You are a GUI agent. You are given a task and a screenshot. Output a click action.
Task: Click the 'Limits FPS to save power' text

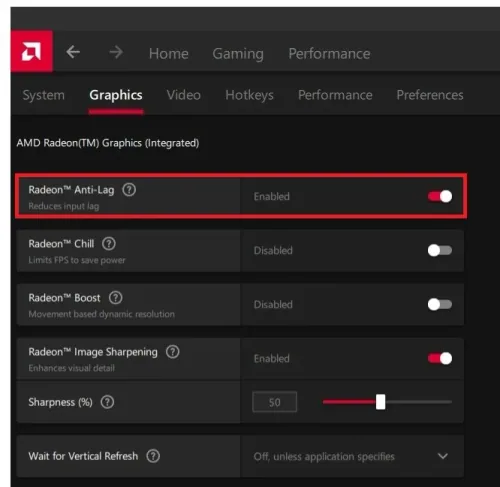pyautogui.click(x=77, y=260)
